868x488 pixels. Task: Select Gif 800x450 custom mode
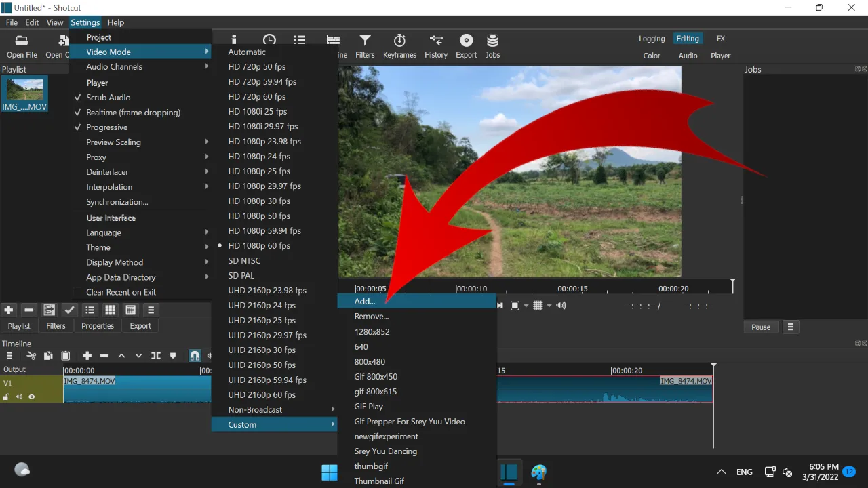tap(417, 377)
